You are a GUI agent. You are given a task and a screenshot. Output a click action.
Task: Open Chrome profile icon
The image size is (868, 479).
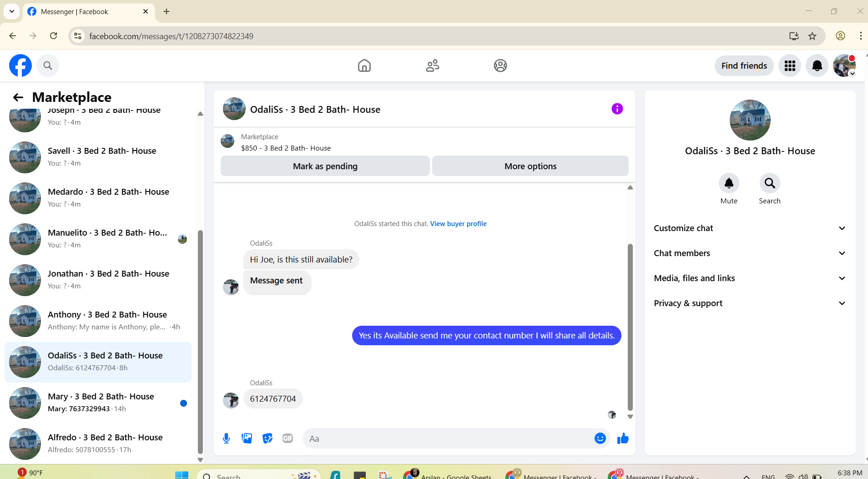click(x=840, y=36)
